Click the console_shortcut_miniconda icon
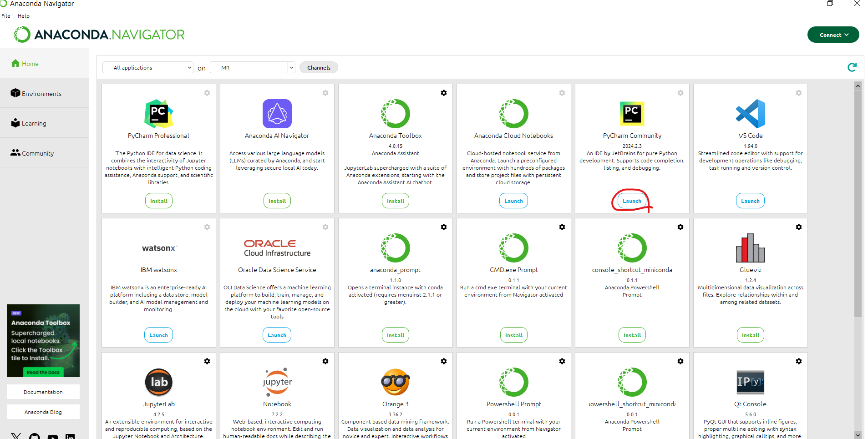 632,248
